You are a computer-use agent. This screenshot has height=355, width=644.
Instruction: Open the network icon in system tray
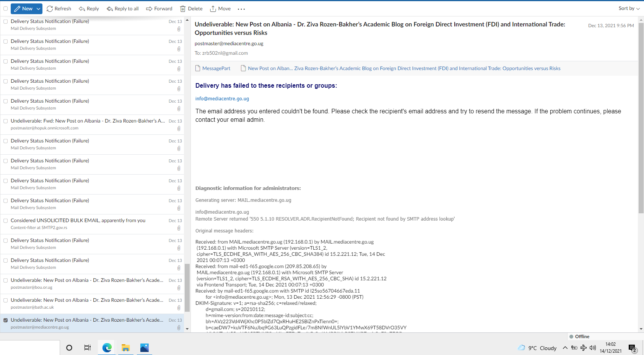tap(584, 348)
